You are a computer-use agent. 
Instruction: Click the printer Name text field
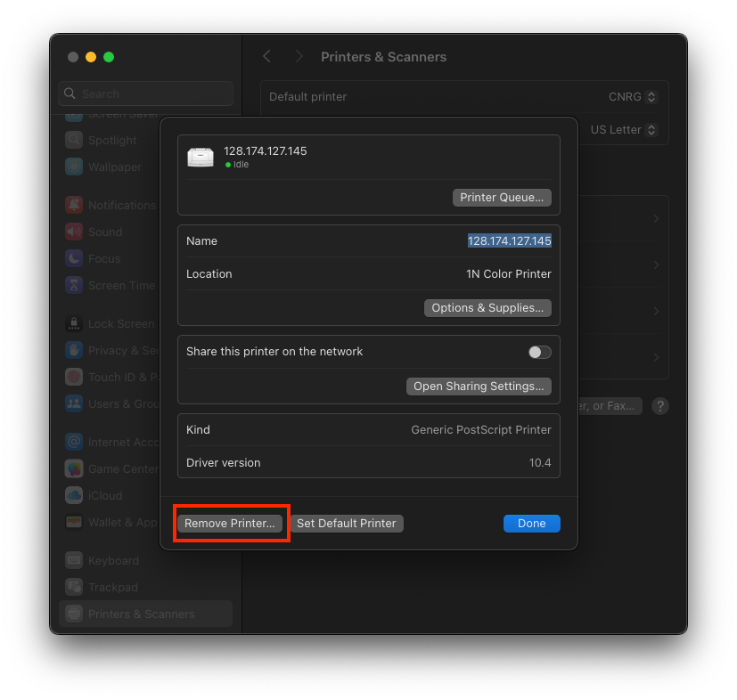[x=509, y=241]
